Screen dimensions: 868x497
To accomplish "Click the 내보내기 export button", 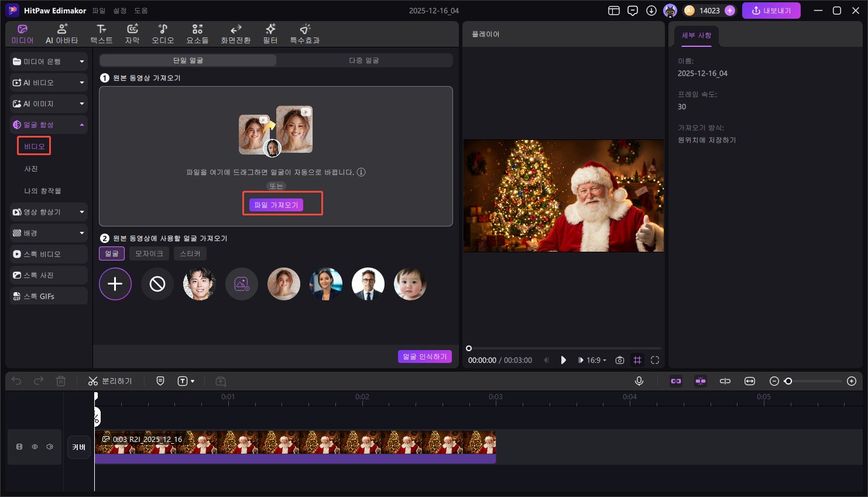I will pos(771,11).
